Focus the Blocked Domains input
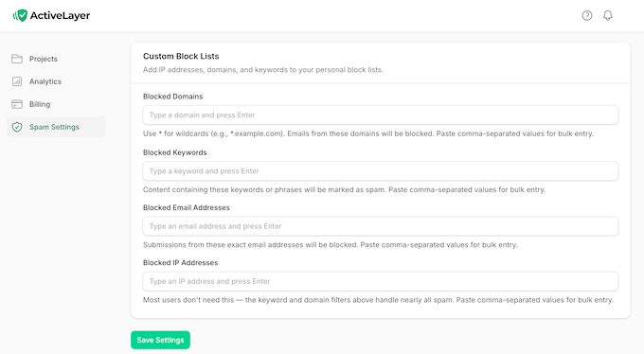644x354 pixels. point(381,115)
